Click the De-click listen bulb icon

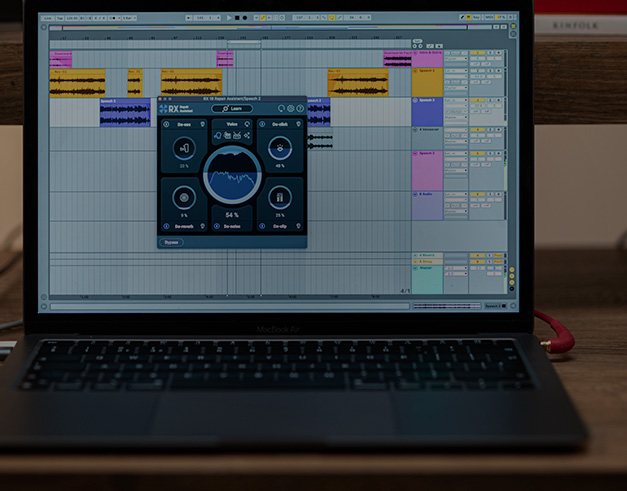(x=298, y=124)
